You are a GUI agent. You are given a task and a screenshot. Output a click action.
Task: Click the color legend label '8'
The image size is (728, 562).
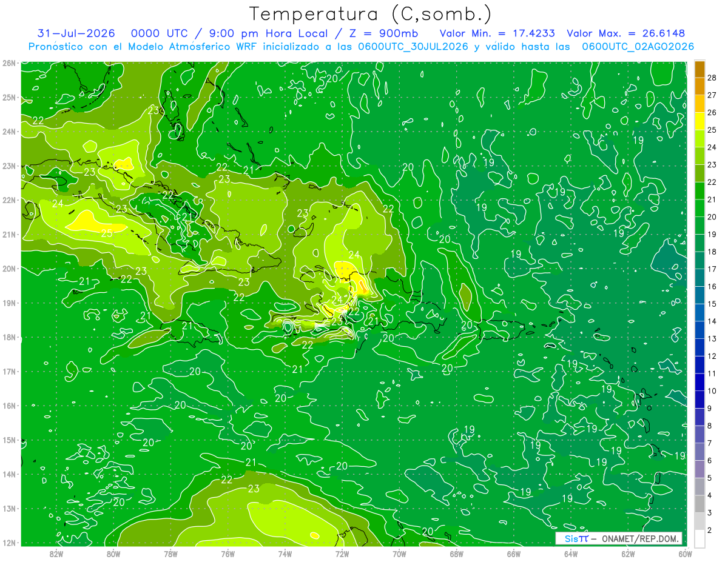(710, 426)
